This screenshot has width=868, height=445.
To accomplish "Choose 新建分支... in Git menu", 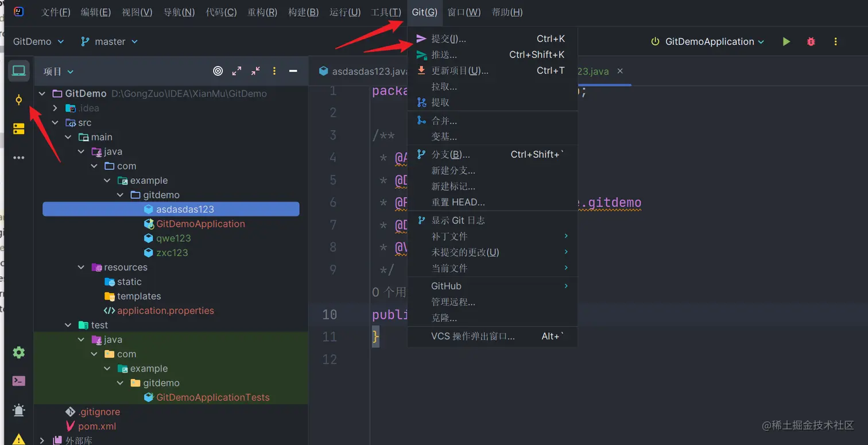I will point(492,171).
